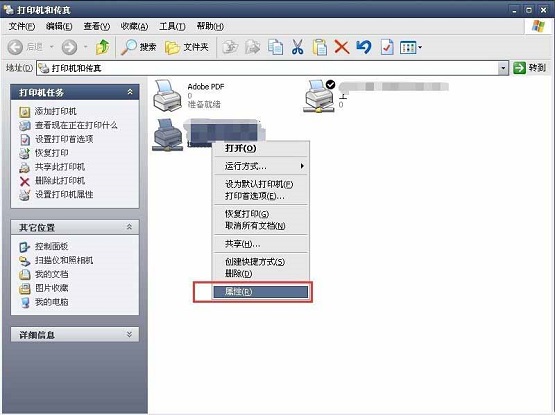555x415 pixels.
Task: Collapse the 打印机任务 panel
Action: pyautogui.click(x=130, y=92)
